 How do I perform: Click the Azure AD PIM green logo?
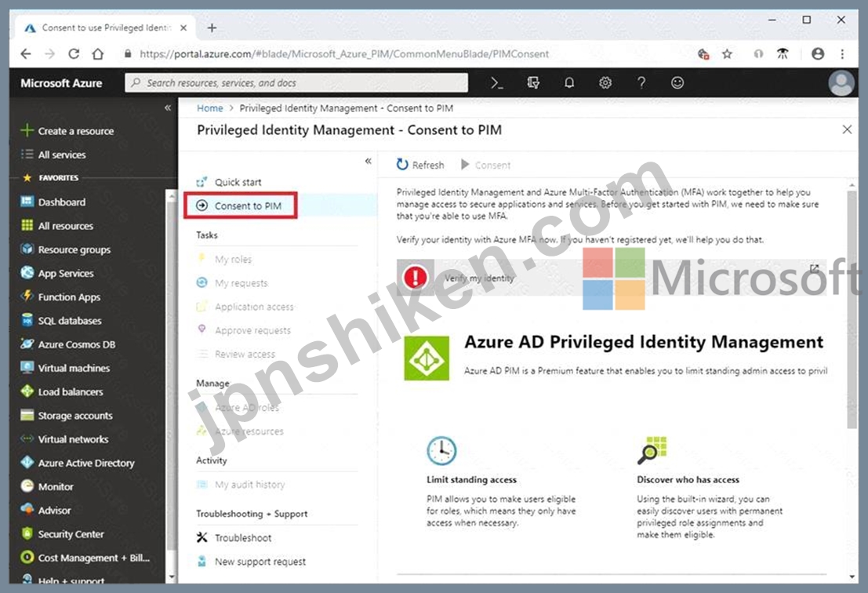pos(427,358)
